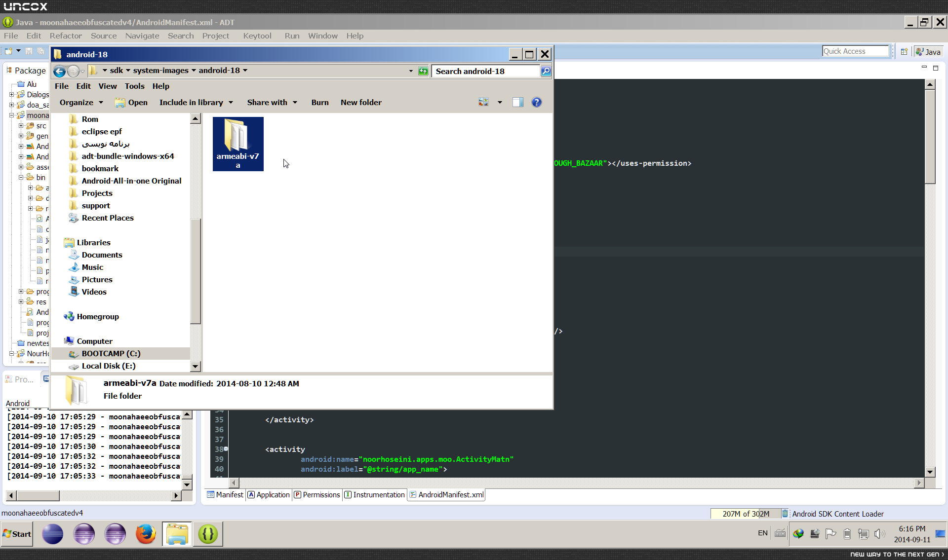Open the view options dropdown arrow in Explorer
The width and height of the screenshot is (948, 560).
pyautogui.click(x=500, y=102)
